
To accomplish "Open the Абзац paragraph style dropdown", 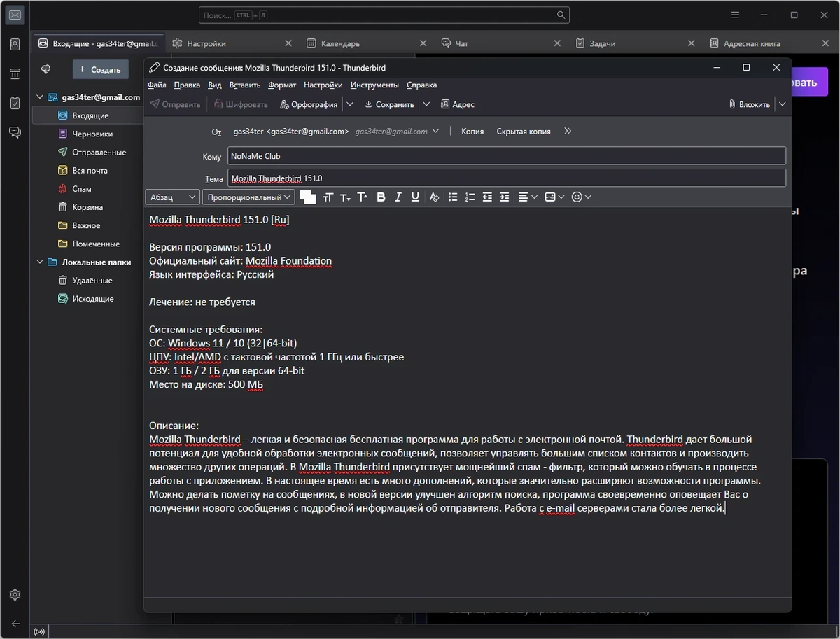I will click(x=173, y=197).
